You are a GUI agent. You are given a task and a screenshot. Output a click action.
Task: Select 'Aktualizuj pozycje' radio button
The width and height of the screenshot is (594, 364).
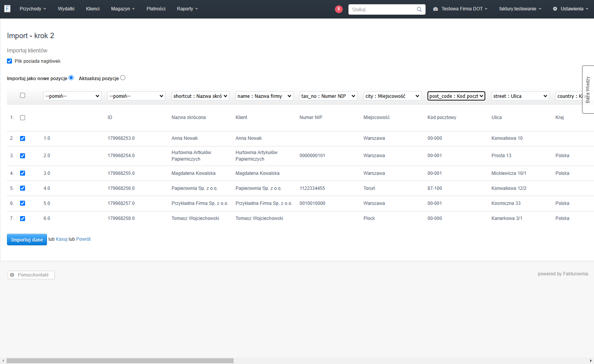(123, 78)
